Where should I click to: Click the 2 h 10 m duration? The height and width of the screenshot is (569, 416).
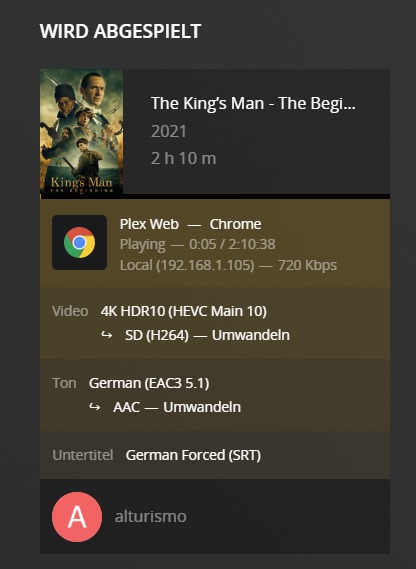click(184, 158)
